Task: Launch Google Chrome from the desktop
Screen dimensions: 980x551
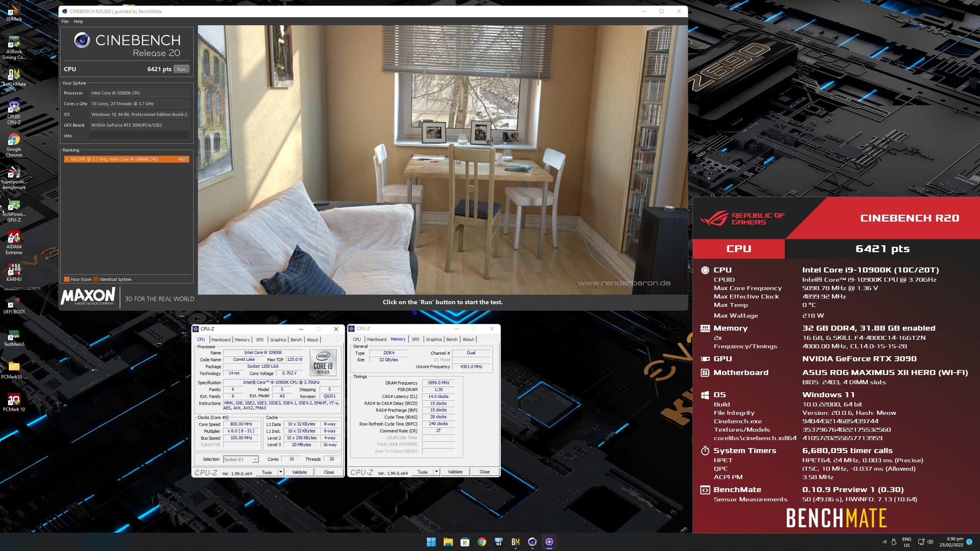Action: 14,145
